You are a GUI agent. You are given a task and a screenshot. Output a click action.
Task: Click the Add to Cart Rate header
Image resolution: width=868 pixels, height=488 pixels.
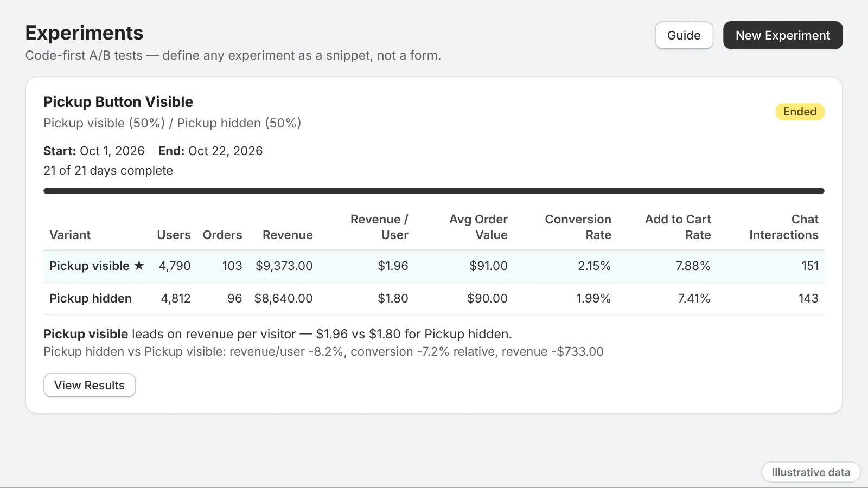pyautogui.click(x=678, y=227)
